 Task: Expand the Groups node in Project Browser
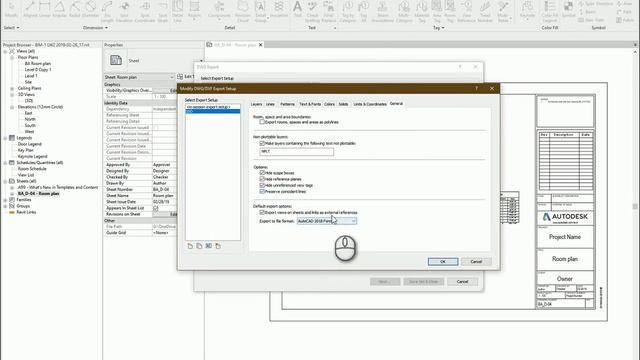click(5, 206)
